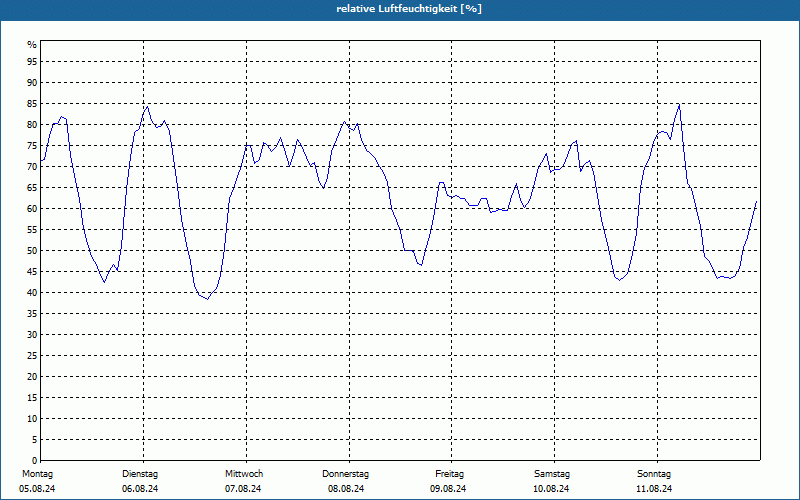Click the '07.08.24' date label
Viewport: 800px width, 500px height.
coord(243,489)
